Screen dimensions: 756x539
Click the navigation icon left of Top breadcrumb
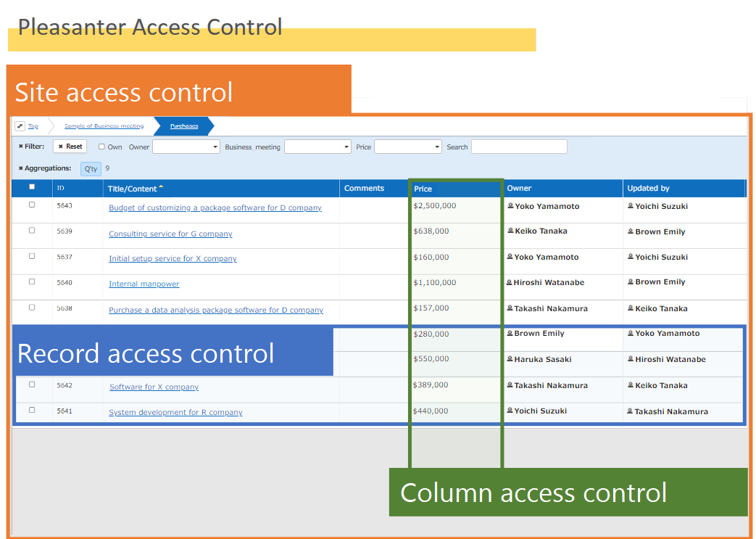click(20, 126)
